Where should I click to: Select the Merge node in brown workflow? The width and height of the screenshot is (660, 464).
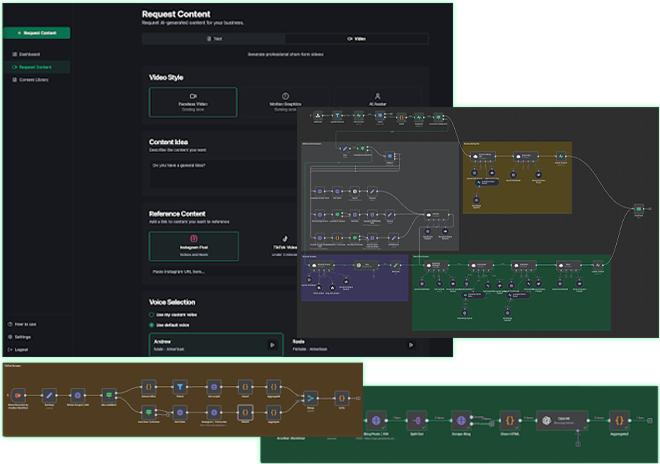pyautogui.click(x=311, y=398)
